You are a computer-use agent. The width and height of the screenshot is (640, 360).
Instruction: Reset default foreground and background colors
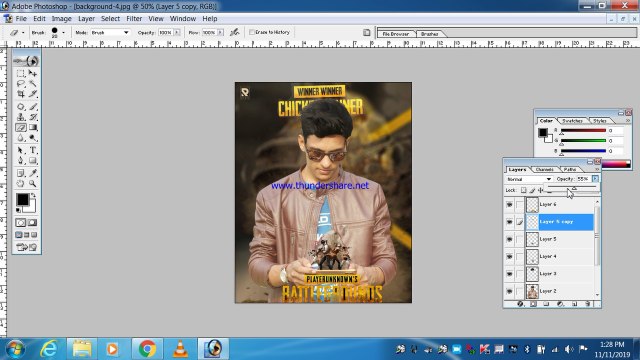pos(18,210)
